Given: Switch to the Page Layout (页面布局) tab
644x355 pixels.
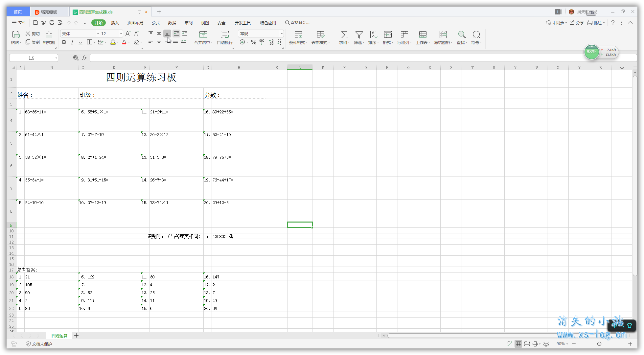Looking at the screenshot, I should point(135,23).
